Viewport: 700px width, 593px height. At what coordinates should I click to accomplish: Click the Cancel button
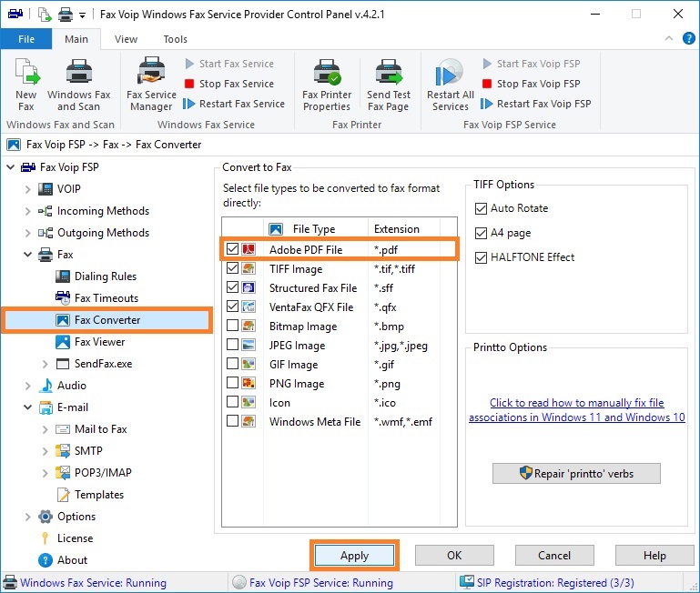[554, 556]
